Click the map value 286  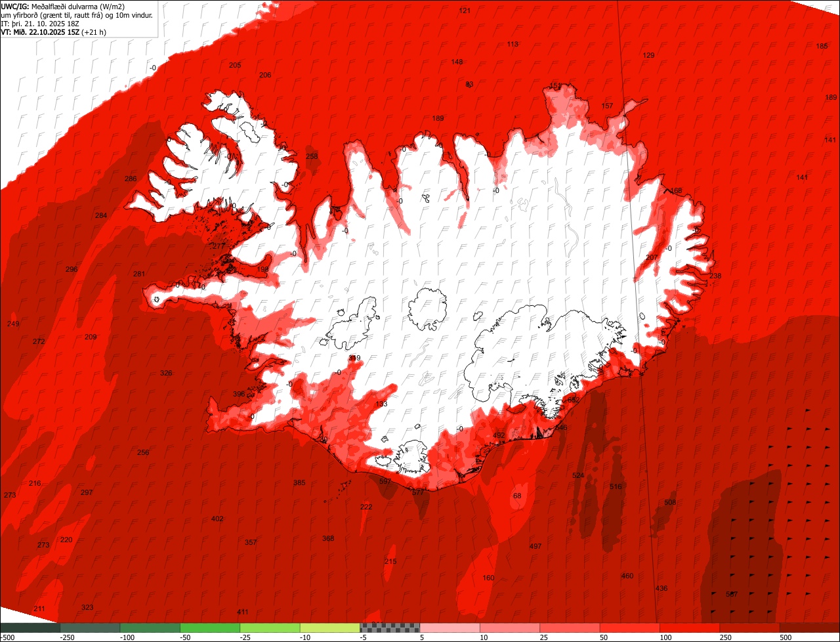click(131, 179)
